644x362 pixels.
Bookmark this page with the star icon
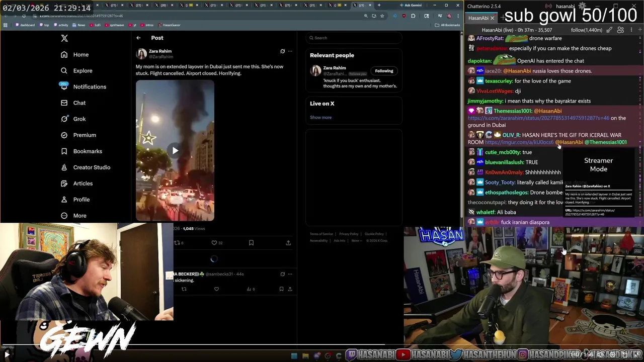tap(382, 16)
